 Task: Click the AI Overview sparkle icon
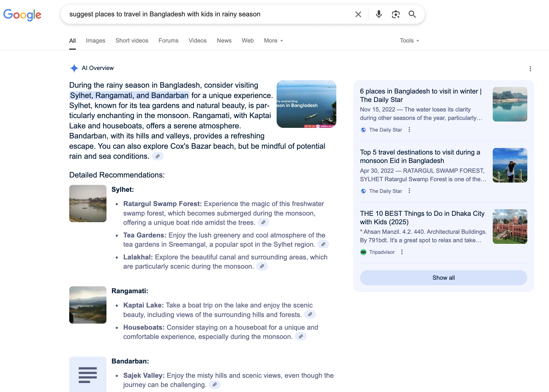point(74,68)
